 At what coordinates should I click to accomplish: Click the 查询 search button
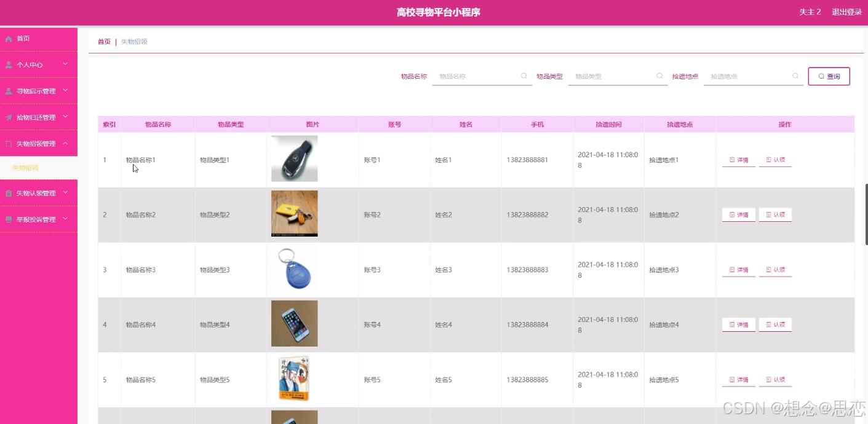pos(829,76)
